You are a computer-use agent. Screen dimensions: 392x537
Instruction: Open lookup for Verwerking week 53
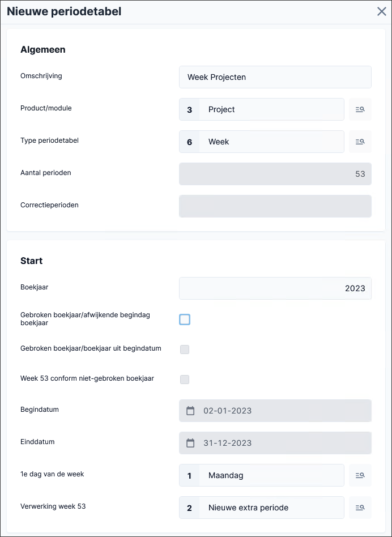(360, 508)
